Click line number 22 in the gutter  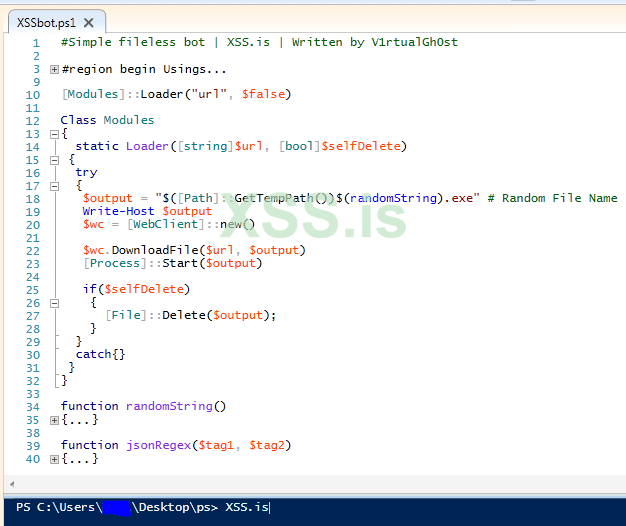click(x=33, y=251)
